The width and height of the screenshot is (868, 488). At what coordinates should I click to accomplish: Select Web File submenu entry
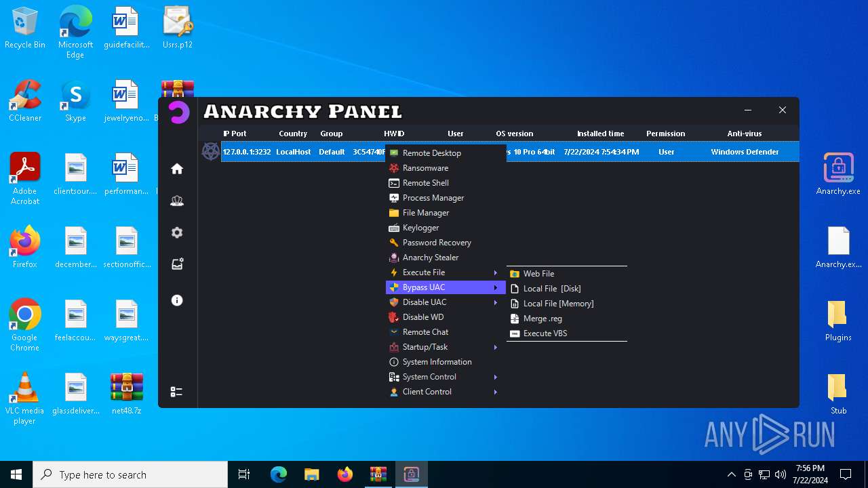[567, 274]
